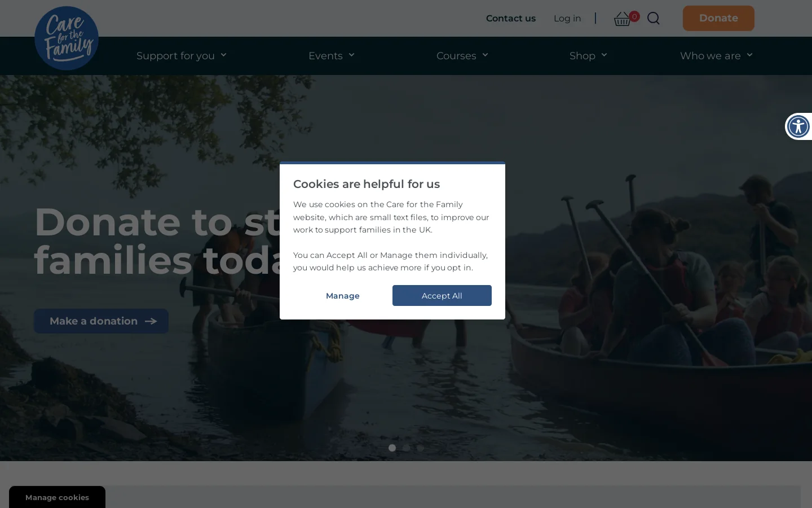Open the accessibility options icon
Image resolution: width=812 pixels, height=508 pixels.
tap(798, 126)
